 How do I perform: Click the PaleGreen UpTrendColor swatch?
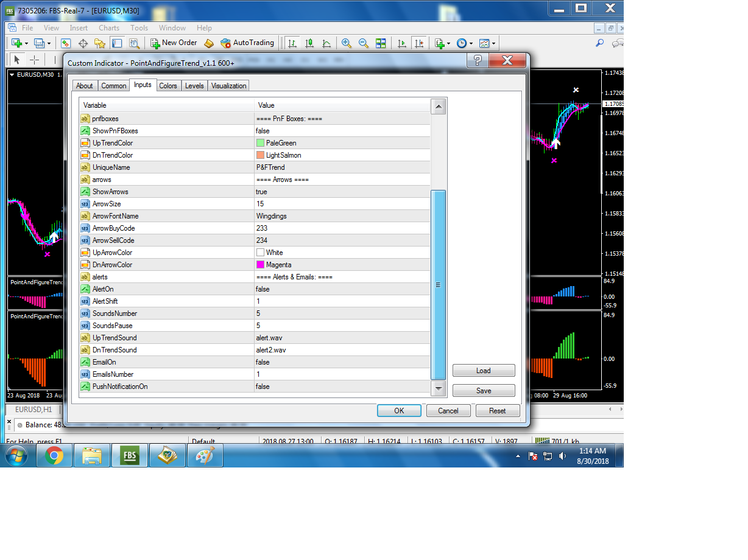click(261, 143)
